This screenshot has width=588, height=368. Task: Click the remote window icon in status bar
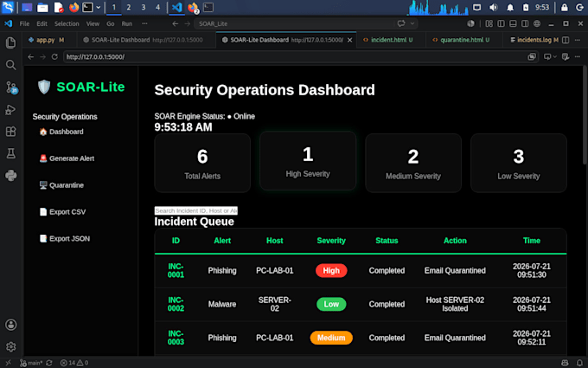pos(9,363)
